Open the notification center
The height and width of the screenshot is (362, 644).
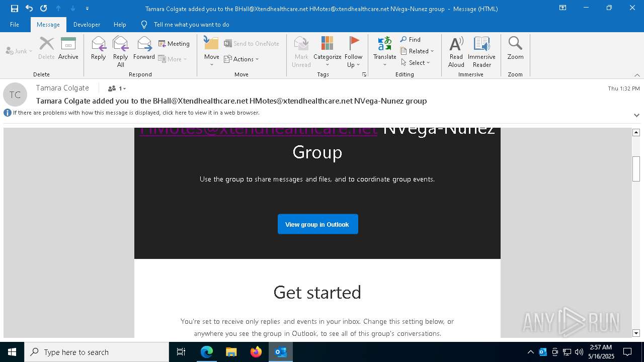(x=627, y=352)
